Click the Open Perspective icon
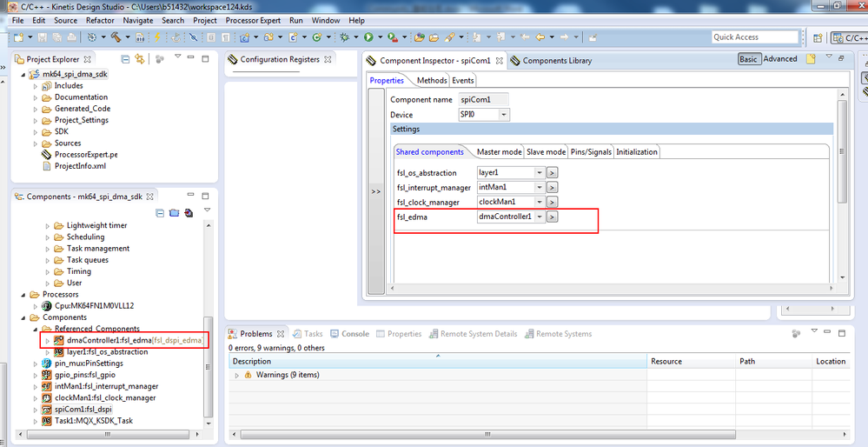Screen dimensions: 868x447 (818, 37)
